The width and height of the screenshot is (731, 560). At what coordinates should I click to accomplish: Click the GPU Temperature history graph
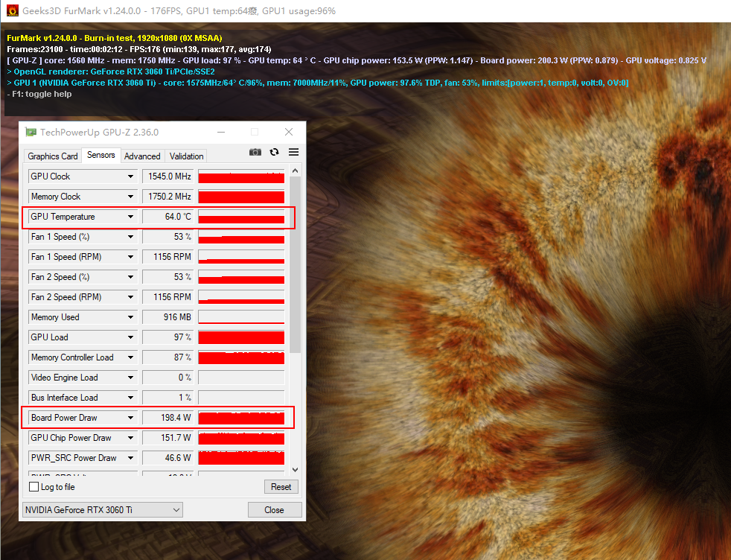(241, 217)
